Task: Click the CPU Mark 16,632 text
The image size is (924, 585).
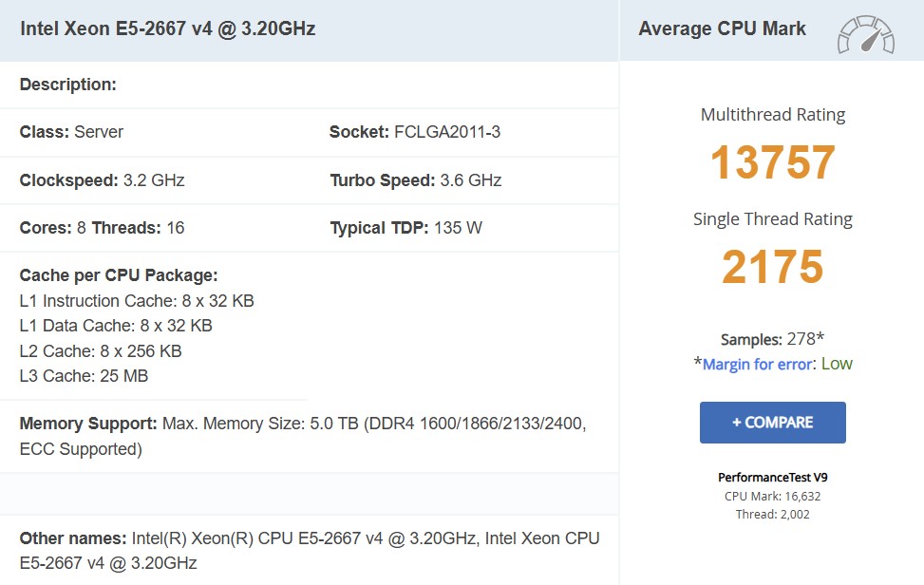Action: 773,496
